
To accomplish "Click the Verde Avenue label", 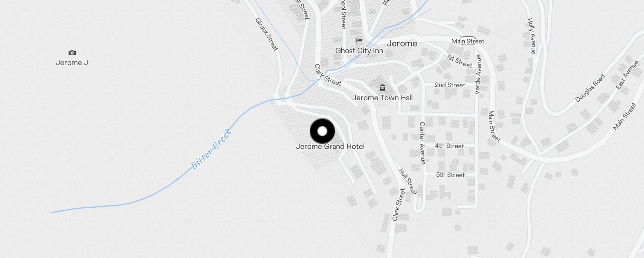I will click(x=478, y=74).
